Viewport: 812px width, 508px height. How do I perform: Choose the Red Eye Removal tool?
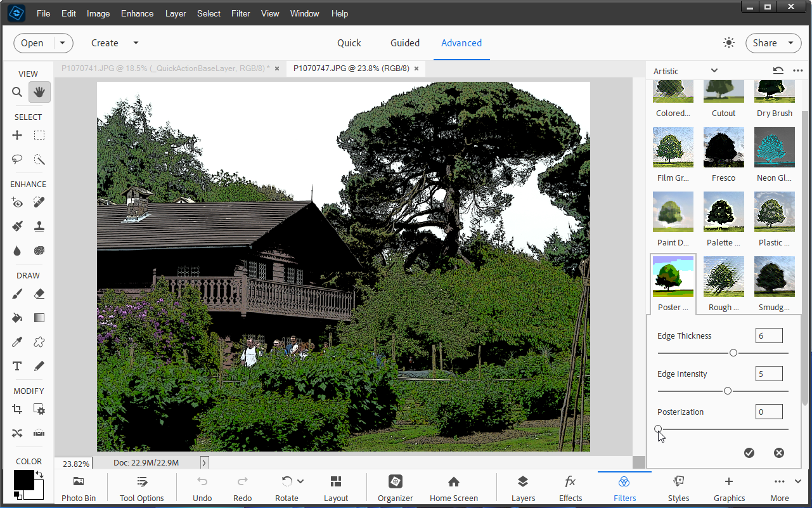coord(17,203)
